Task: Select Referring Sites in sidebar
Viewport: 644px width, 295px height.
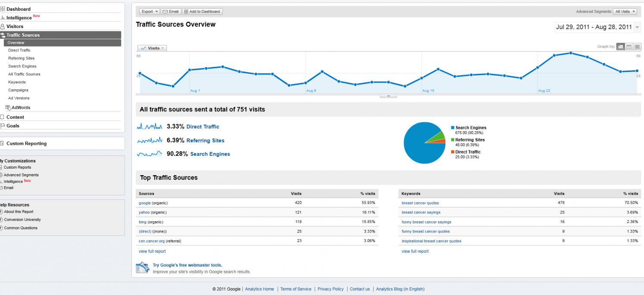Action: (x=21, y=58)
